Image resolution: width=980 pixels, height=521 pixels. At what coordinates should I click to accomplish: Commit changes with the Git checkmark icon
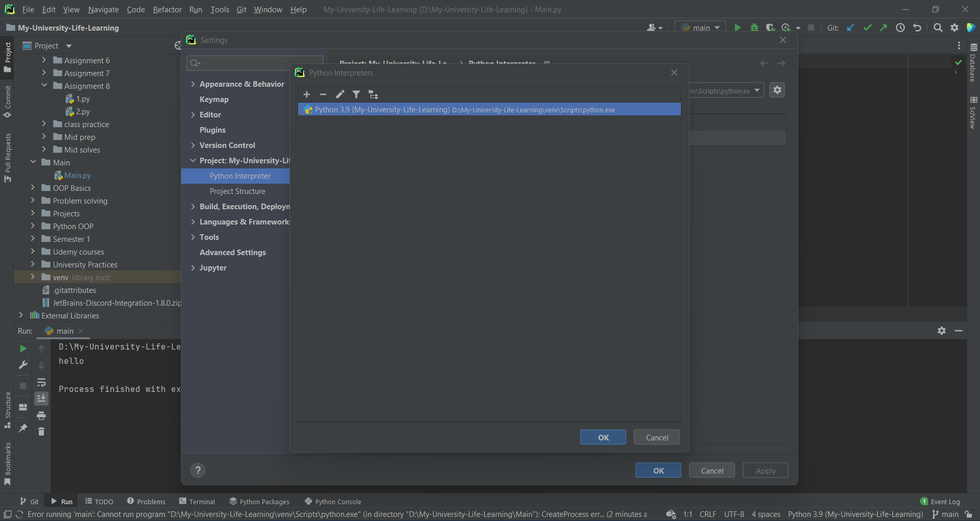coord(867,28)
